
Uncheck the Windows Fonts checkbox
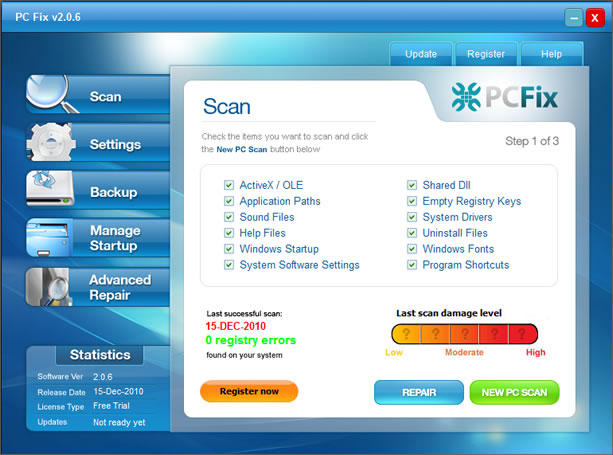[412, 249]
